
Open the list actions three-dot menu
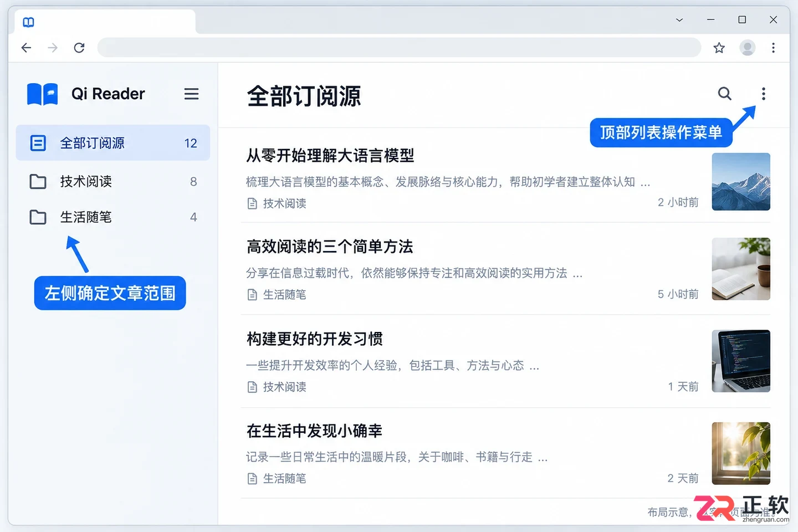763,94
